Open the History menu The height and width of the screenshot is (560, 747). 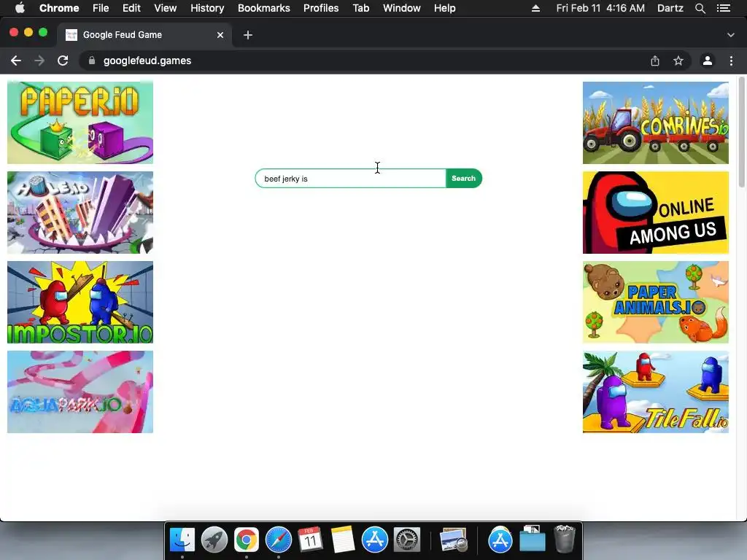click(x=207, y=8)
